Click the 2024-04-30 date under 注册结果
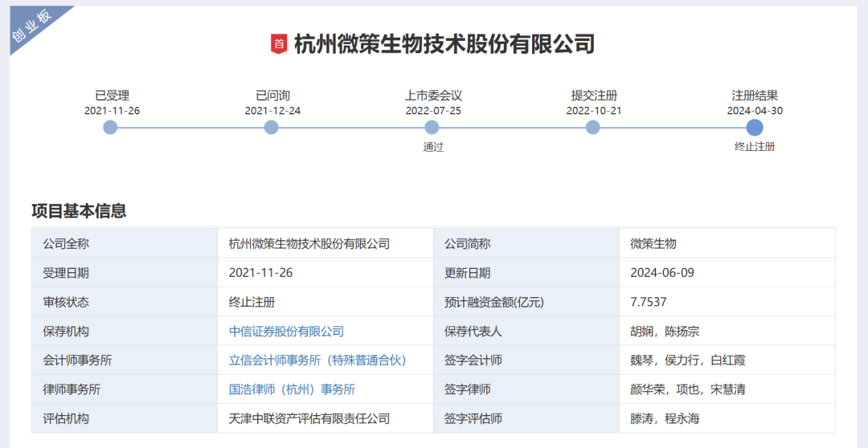Image resolution: width=868 pixels, height=448 pixels. click(x=755, y=111)
